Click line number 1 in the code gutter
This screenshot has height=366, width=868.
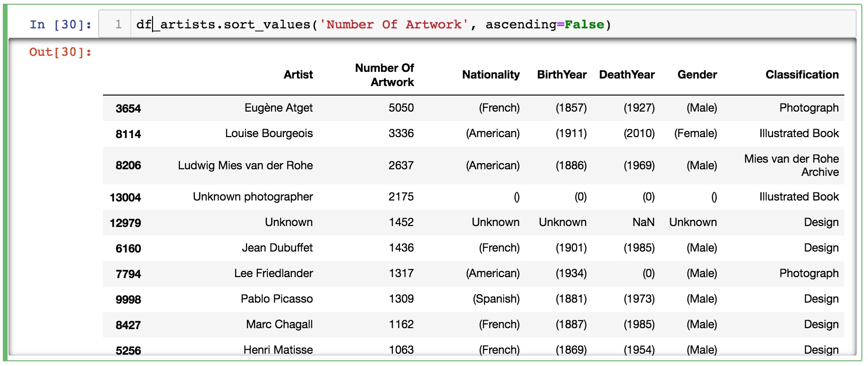tap(119, 25)
